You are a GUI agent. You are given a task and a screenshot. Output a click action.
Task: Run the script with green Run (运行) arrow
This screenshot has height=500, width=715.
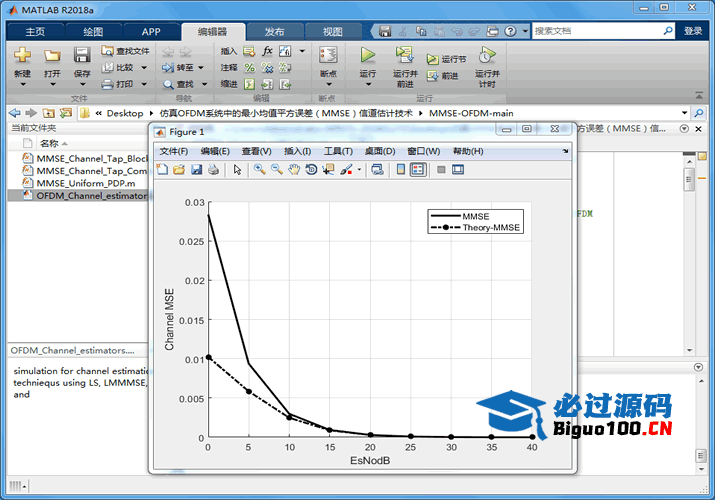(x=368, y=55)
